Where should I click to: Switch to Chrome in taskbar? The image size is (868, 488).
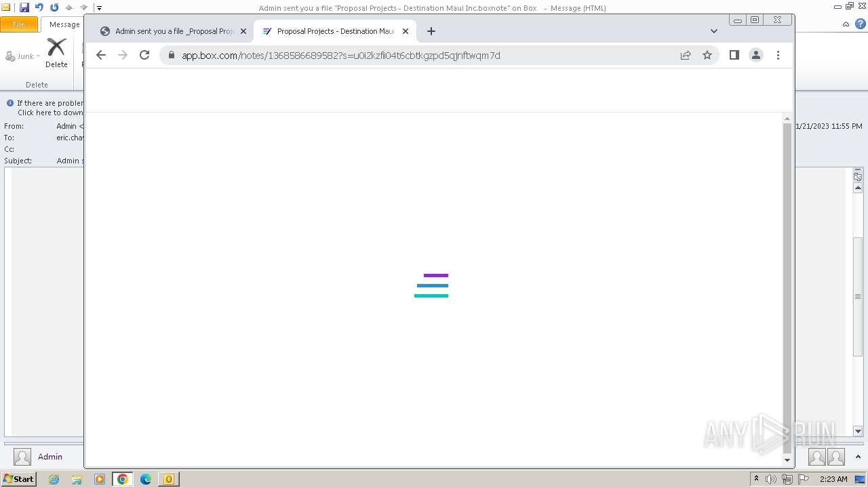click(x=123, y=479)
